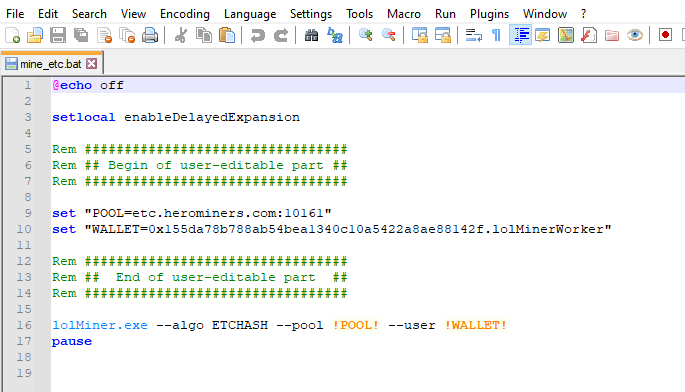Print the document using the printer icon
685x392 pixels.
pos(150,35)
